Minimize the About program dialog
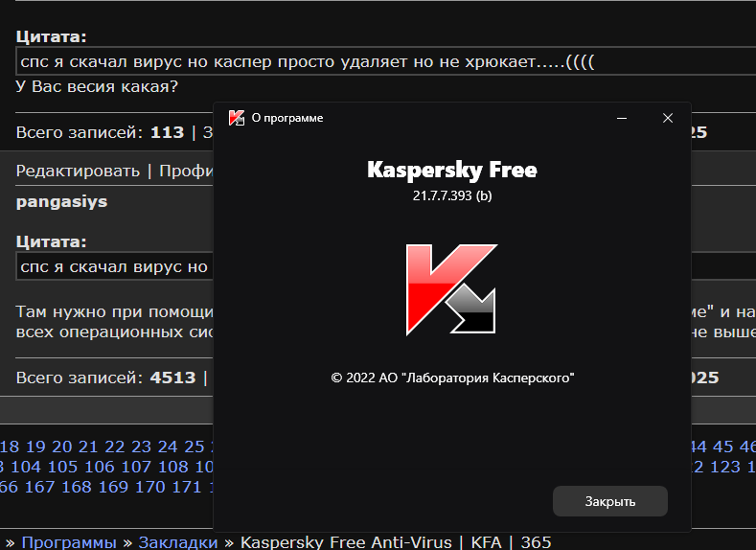The image size is (756, 550). click(x=622, y=118)
